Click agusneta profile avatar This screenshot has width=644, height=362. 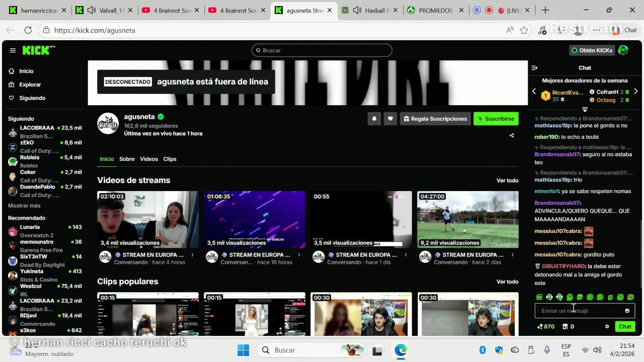(108, 124)
